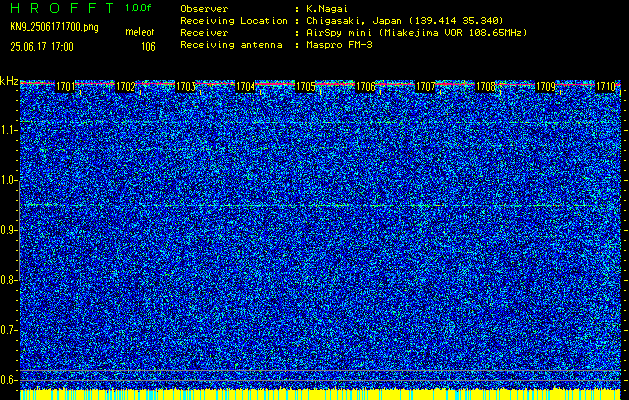Screen dimensions: 629x400
Task: Click the 1707 time marker
Action: pos(426,86)
